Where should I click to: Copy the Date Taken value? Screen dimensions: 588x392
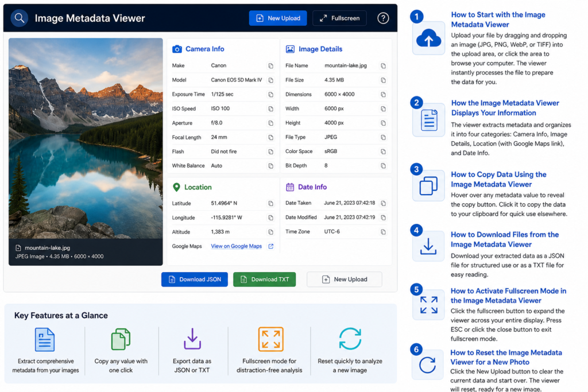click(383, 204)
